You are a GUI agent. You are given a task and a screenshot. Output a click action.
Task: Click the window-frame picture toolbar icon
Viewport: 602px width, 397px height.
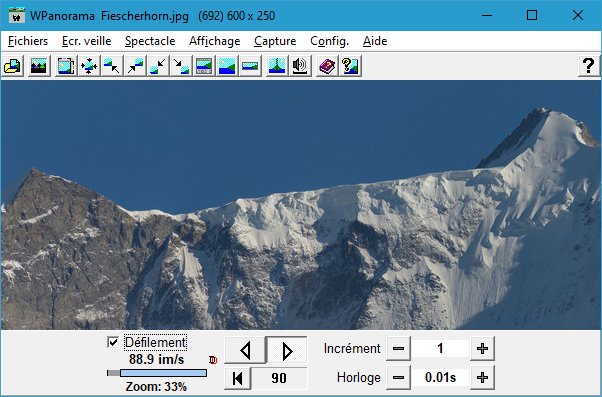tap(66, 66)
